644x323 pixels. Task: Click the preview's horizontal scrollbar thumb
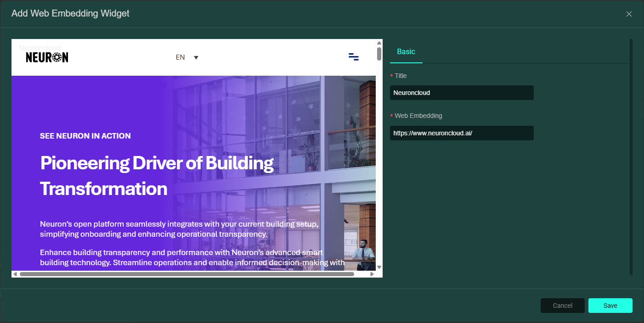tap(186, 274)
